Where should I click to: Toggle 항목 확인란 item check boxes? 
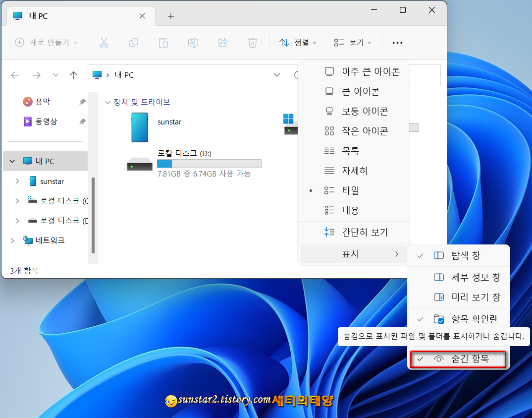click(458, 319)
